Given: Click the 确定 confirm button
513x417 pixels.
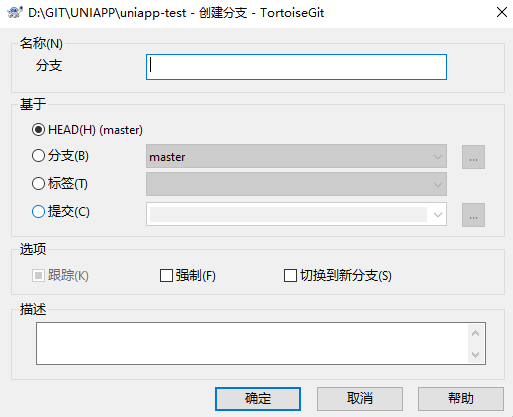Looking at the screenshot, I should coord(258,399).
